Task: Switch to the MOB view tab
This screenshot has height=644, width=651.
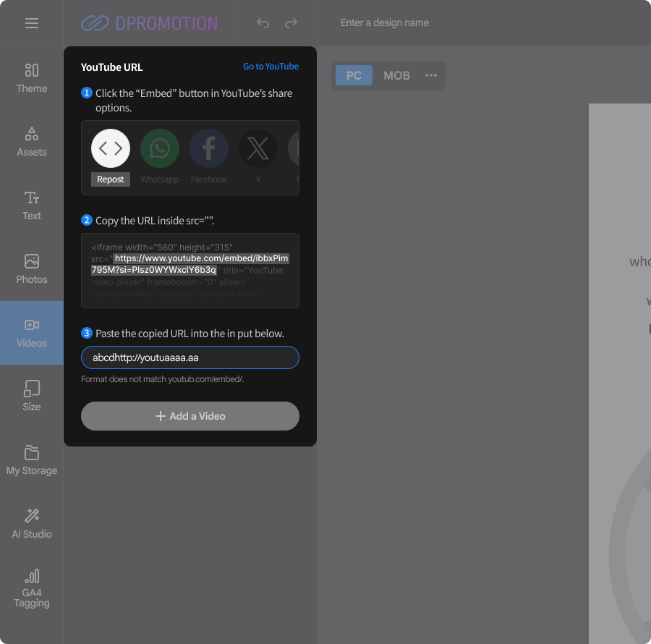Action: pos(396,75)
